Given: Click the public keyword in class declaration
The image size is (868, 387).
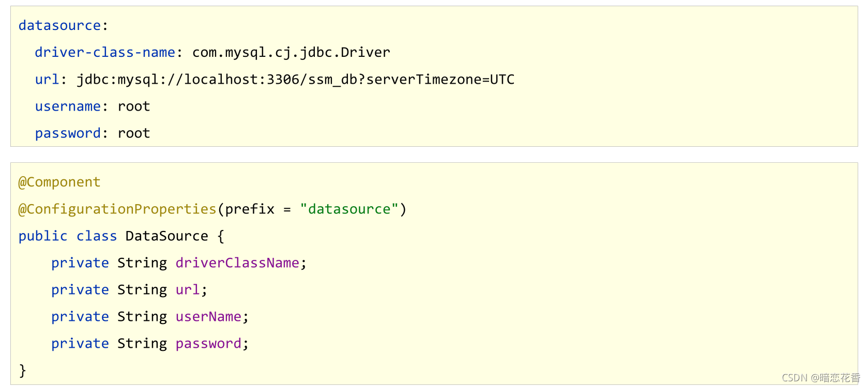Looking at the screenshot, I should point(43,236).
